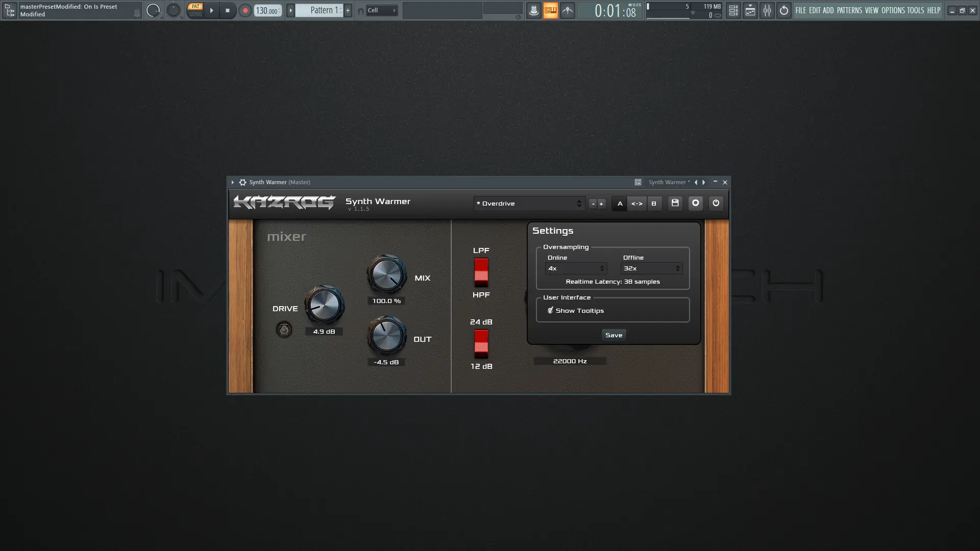Toggle the Show Tooltips checkbox

coord(550,310)
